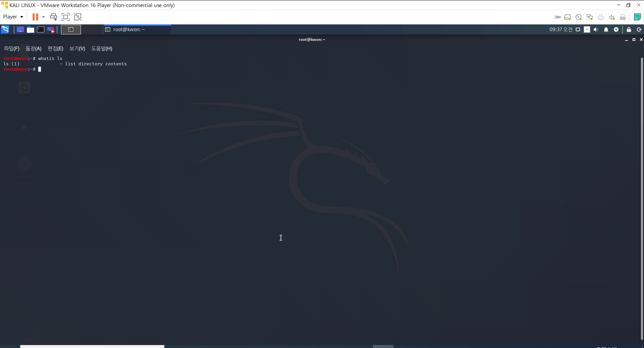The image size is (644, 348).
Task: Click the show desktop panel icon
Action: point(20,29)
